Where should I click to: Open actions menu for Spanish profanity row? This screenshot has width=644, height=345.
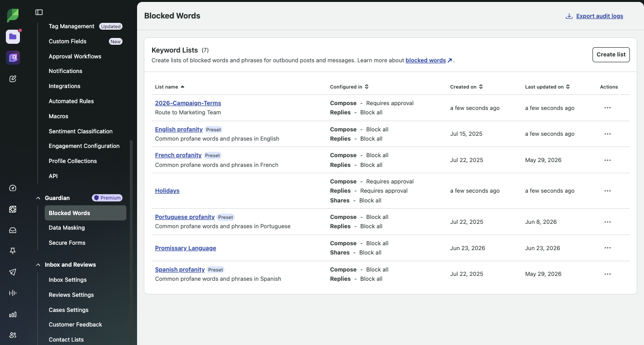pos(608,274)
